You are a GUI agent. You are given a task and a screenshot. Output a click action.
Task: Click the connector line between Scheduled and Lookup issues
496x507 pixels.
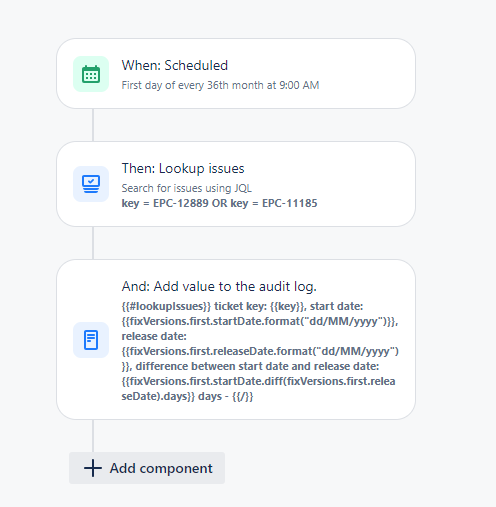pyautogui.click(x=93, y=125)
